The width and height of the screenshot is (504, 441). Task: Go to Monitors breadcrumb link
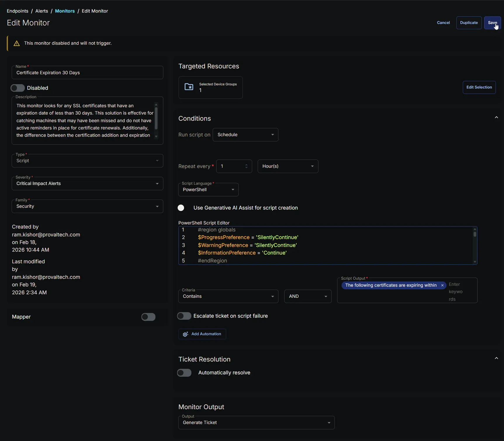point(65,11)
